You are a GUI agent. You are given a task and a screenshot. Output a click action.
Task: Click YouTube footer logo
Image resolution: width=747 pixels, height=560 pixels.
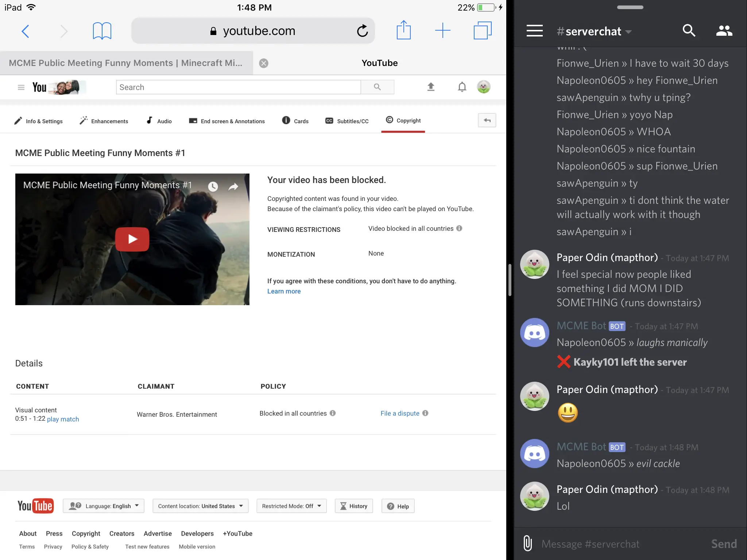point(36,506)
